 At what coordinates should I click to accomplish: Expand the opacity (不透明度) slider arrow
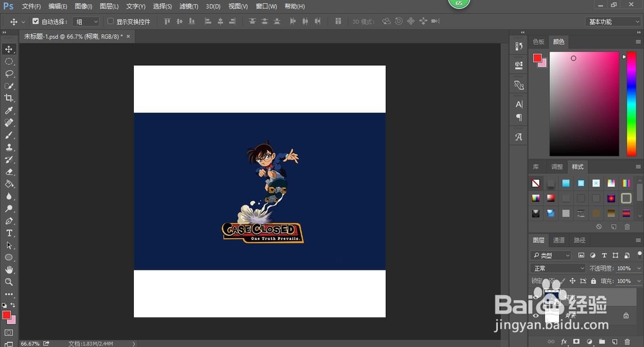(x=639, y=268)
